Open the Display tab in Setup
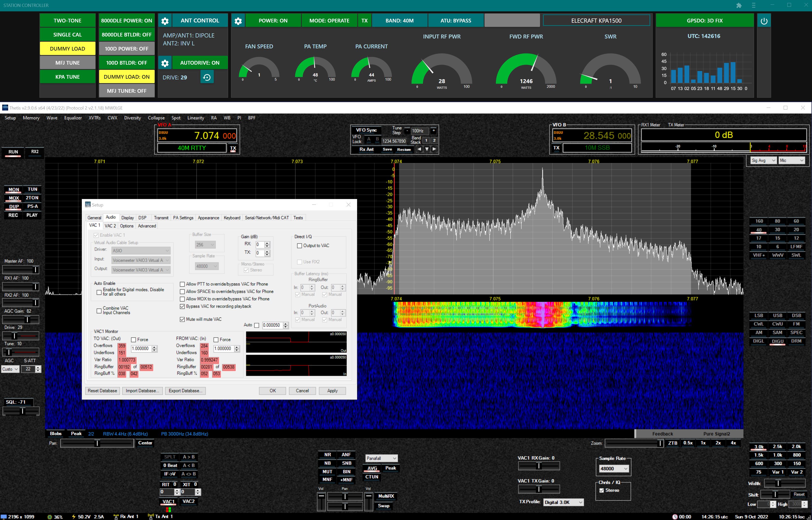Screen dimensions: 812x520 (x=127, y=218)
